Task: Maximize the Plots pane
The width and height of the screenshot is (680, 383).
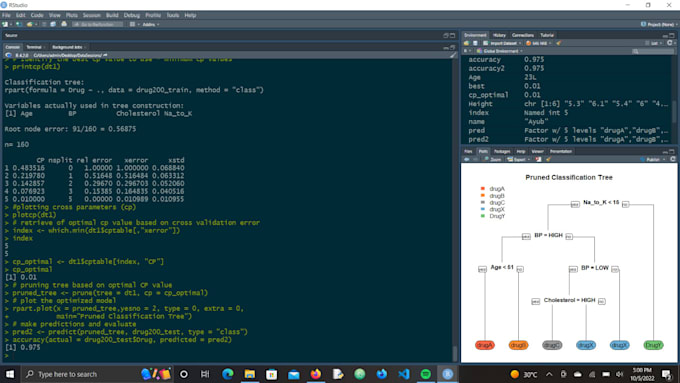Action: click(x=672, y=151)
